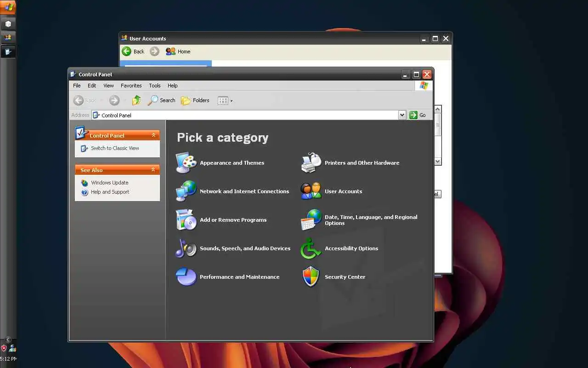Click the Up folder toolbar icon
This screenshot has width=588, height=368.
click(136, 100)
